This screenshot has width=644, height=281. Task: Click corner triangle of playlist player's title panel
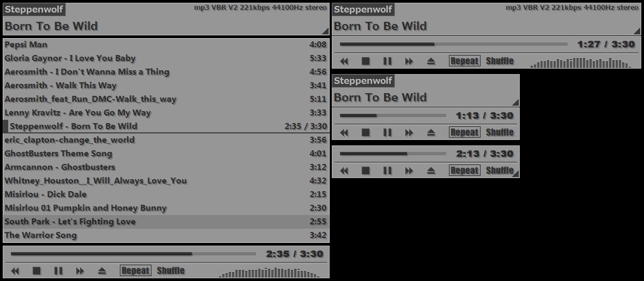click(x=326, y=31)
